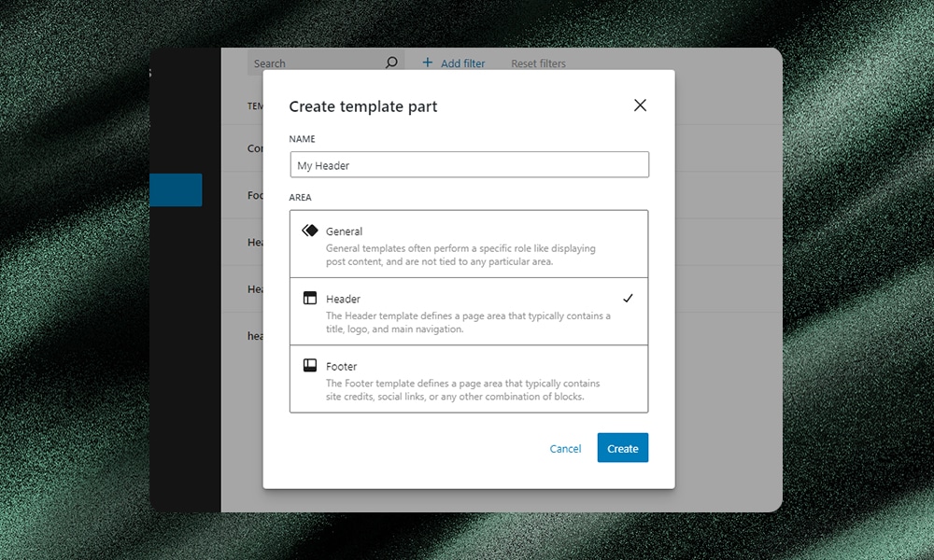934x560 pixels.
Task: Click the search magnifier icon
Action: point(390,62)
